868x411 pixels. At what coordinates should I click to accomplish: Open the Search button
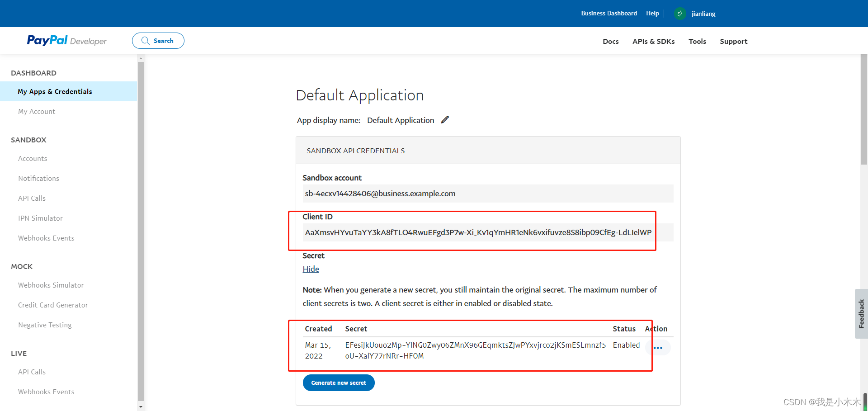coord(158,41)
